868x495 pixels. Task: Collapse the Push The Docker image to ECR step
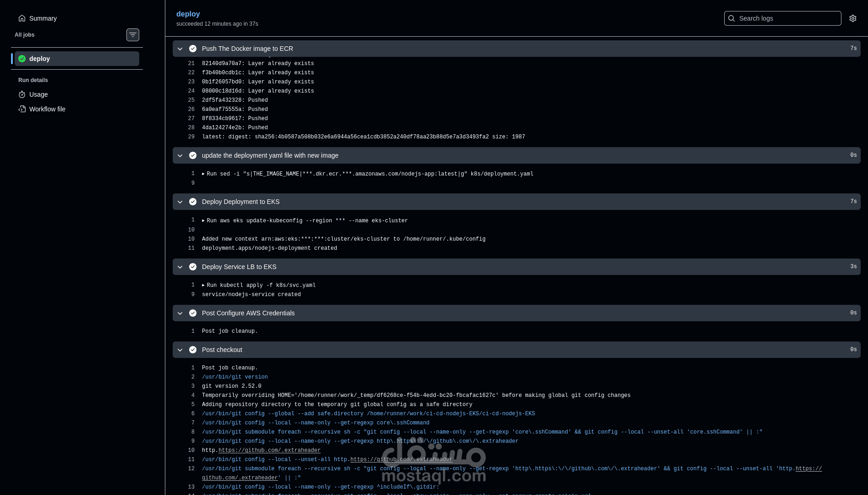(x=180, y=49)
